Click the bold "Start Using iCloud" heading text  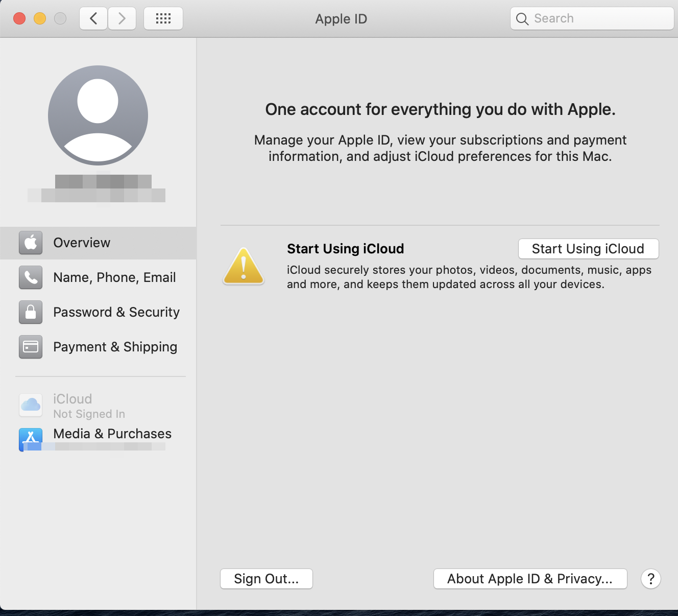pyautogui.click(x=346, y=249)
